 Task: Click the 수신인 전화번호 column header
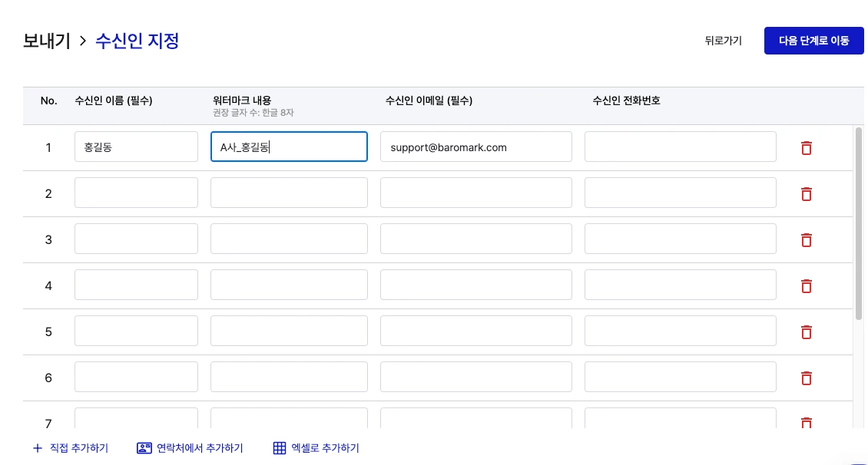tap(626, 101)
